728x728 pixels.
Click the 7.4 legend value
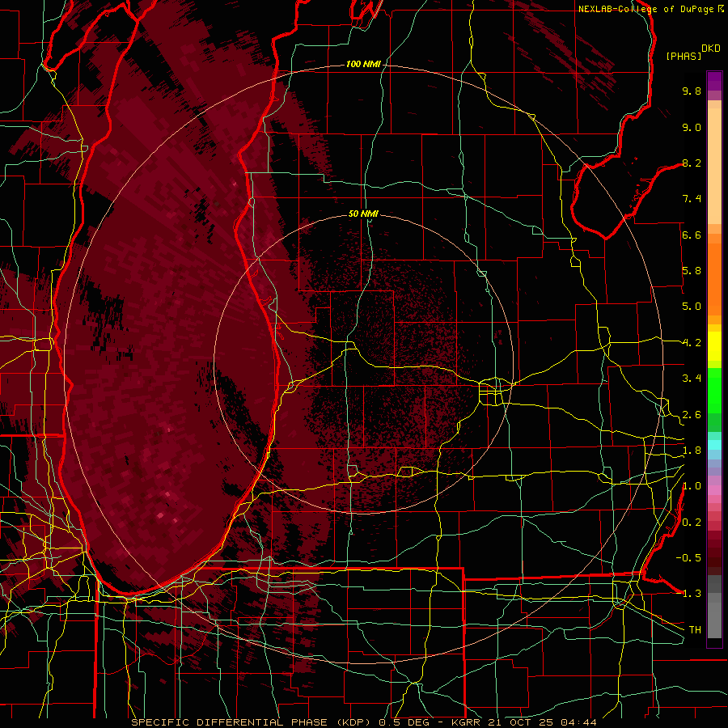click(692, 199)
